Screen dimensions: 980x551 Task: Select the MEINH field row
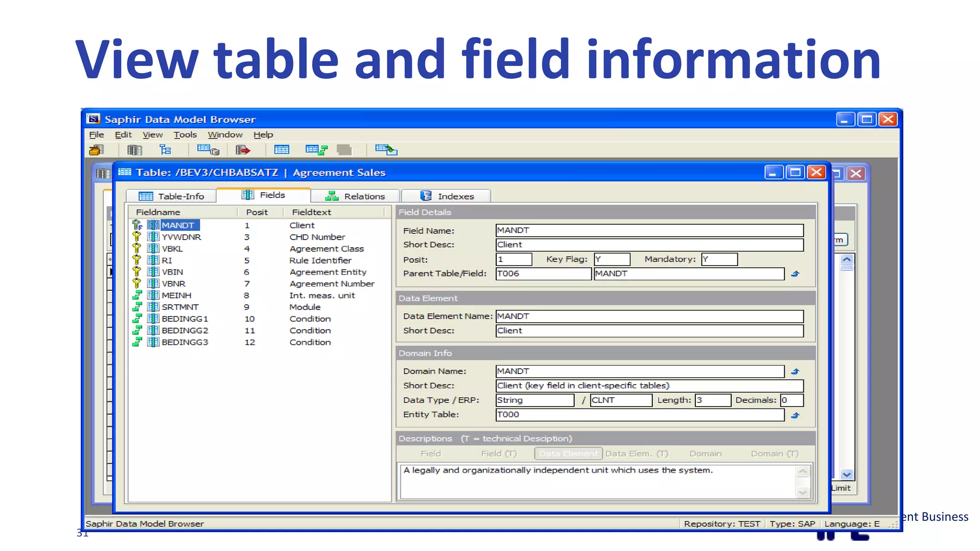click(260, 296)
